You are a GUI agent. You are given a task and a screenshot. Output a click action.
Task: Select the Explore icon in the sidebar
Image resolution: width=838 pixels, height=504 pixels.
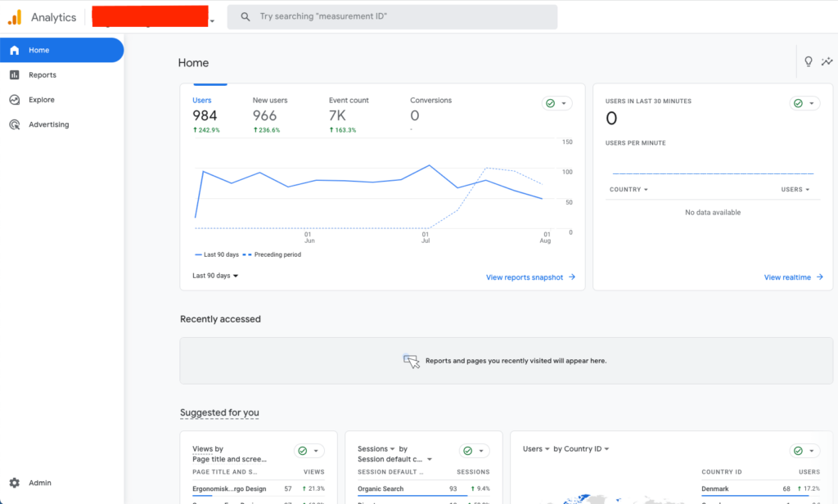[14, 99]
